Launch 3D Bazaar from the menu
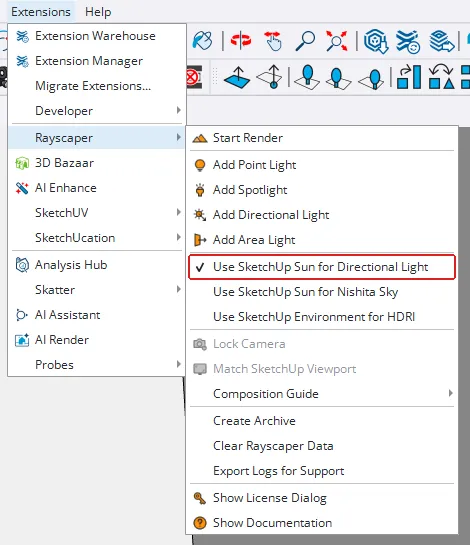Image resolution: width=470 pixels, height=545 pixels. [x=97, y=163]
